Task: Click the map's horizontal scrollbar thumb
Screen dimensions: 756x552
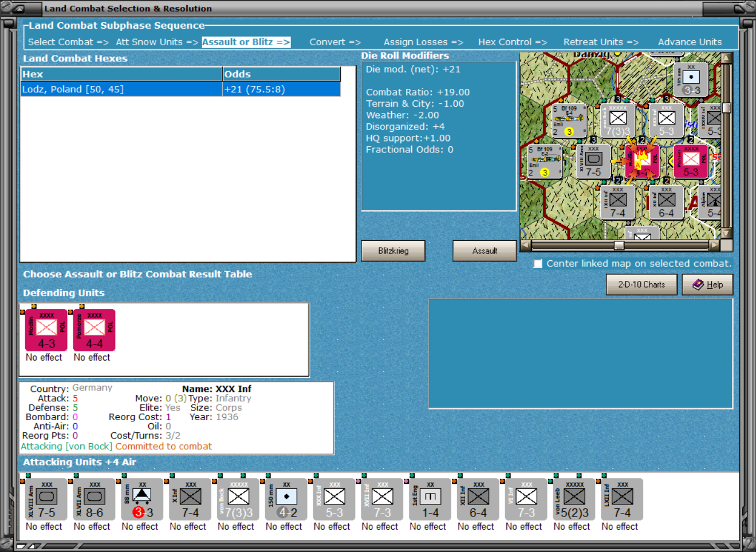Action: click(x=619, y=245)
